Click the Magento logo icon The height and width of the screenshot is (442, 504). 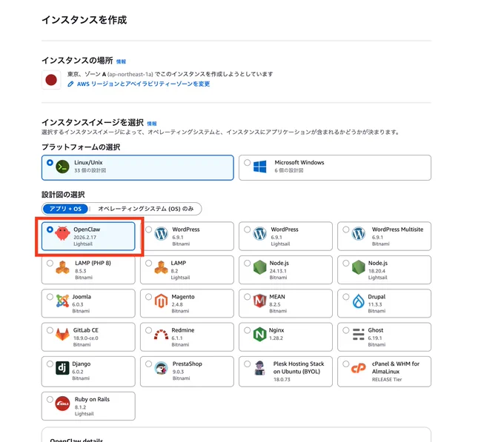[161, 301]
